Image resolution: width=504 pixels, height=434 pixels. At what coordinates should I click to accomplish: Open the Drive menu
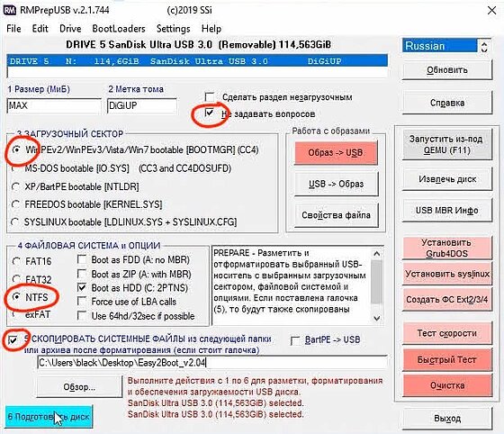coord(70,29)
